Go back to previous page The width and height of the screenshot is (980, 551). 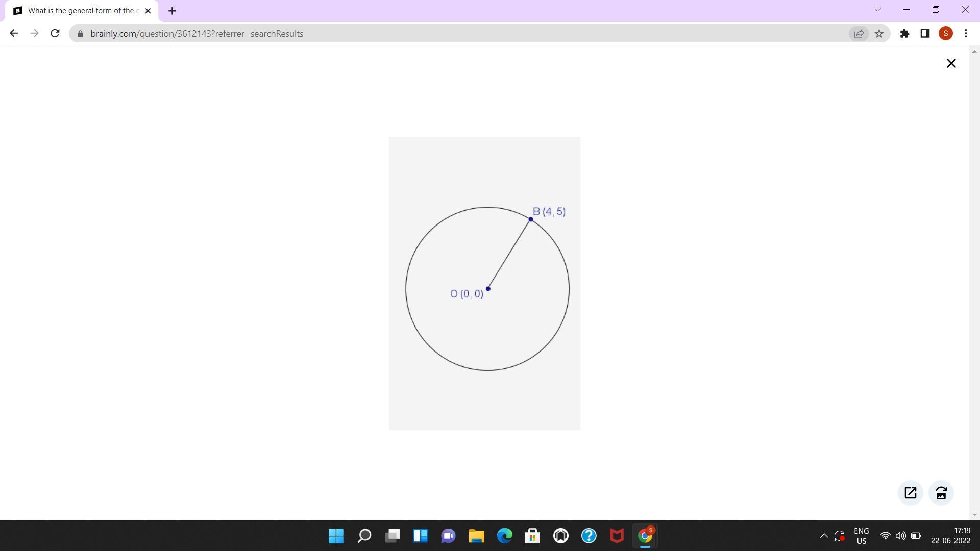click(x=14, y=34)
